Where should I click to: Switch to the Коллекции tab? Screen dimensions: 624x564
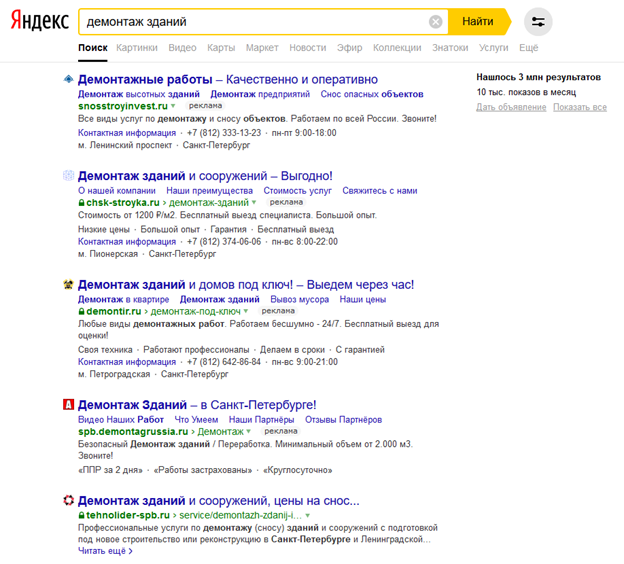coord(397,48)
